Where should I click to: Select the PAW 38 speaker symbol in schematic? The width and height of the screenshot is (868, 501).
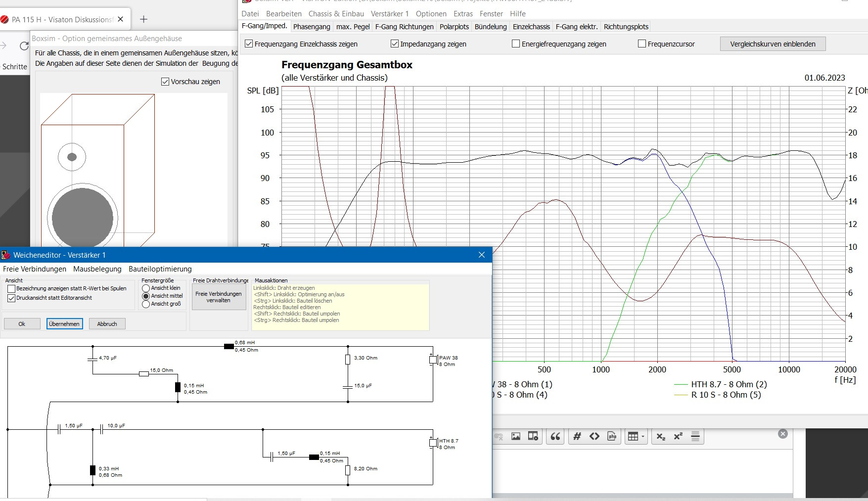pyautogui.click(x=433, y=360)
